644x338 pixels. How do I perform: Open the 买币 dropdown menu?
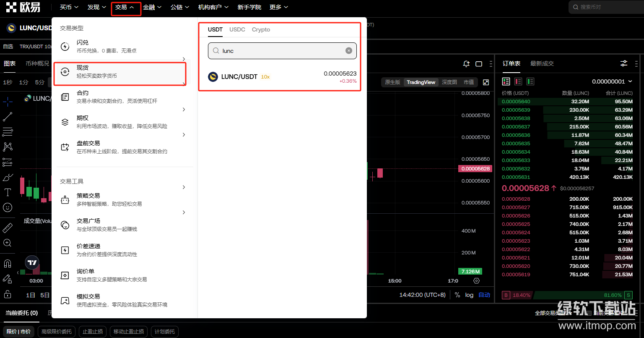[69, 7]
